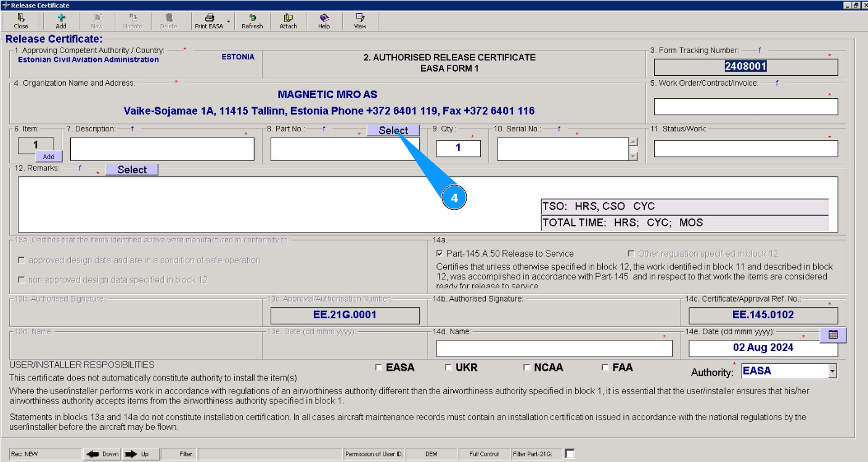Click the TOTAL TIME HRS CYC MOS field
This screenshot has width=868, height=462.
pyautogui.click(x=684, y=223)
